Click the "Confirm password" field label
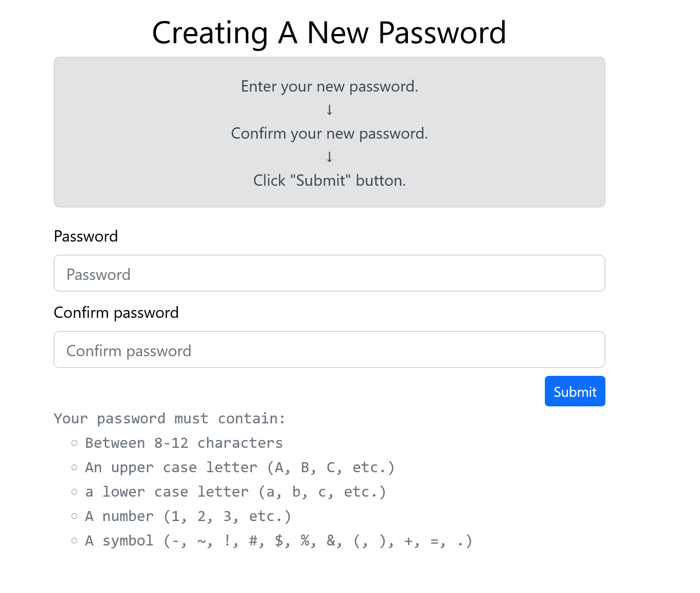 [x=116, y=313]
